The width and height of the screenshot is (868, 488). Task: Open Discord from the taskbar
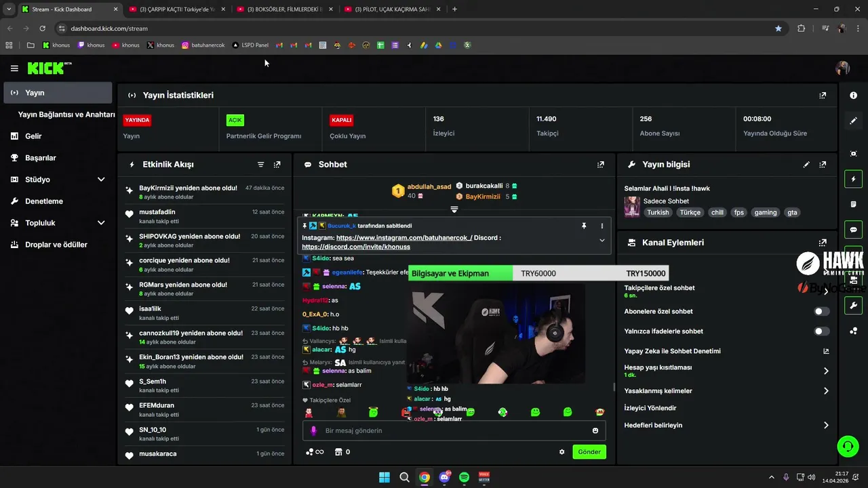[444, 477]
